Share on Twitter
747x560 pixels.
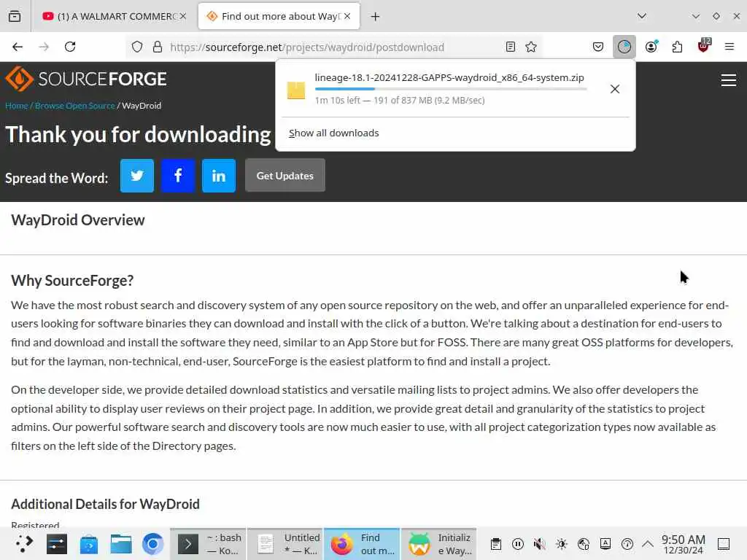click(136, 176)
